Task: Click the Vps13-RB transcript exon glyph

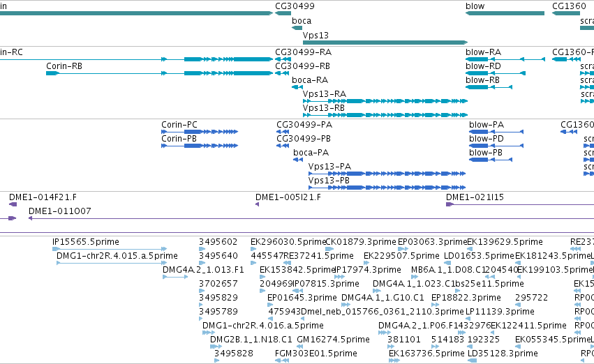Action: 385,115
